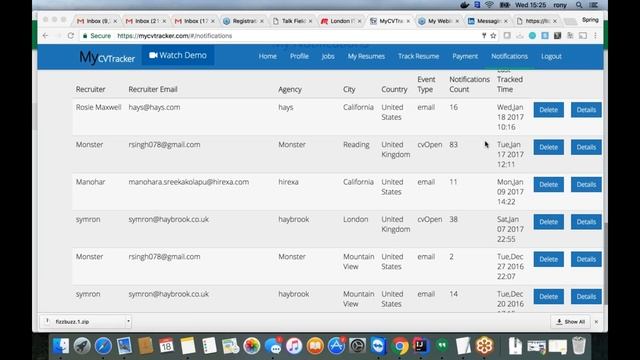Delete symron Mountain View row
640x360 pixels.
coord(549,297)
